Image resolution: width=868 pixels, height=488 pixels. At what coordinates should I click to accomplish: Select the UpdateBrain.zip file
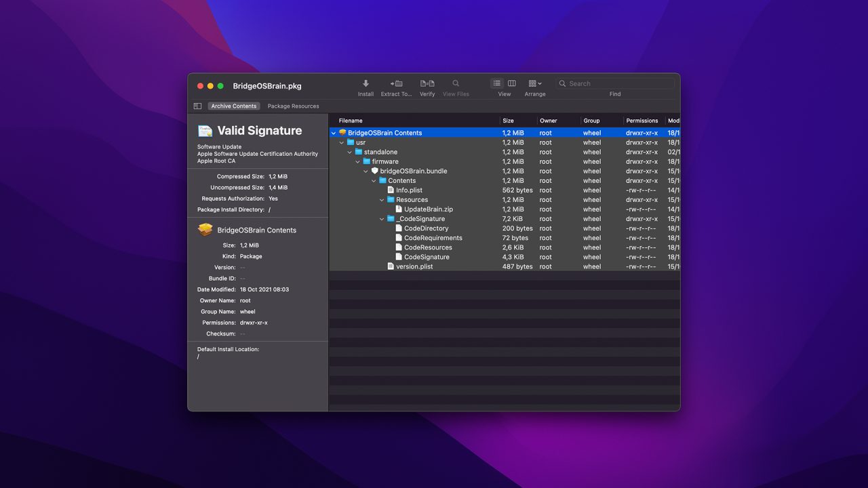point(428,209)
